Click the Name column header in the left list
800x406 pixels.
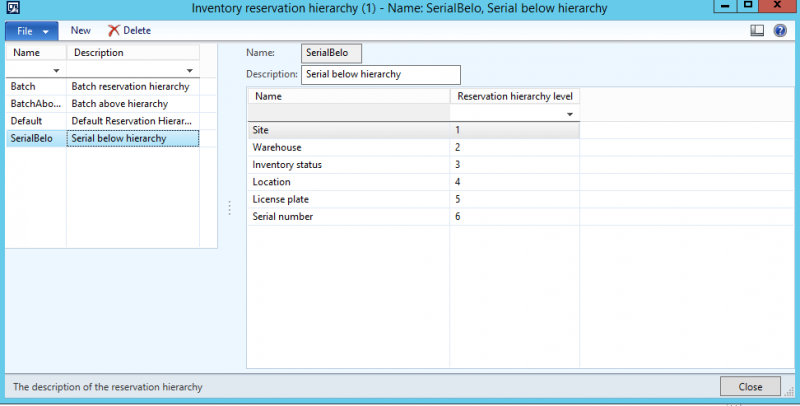(36, 53)
